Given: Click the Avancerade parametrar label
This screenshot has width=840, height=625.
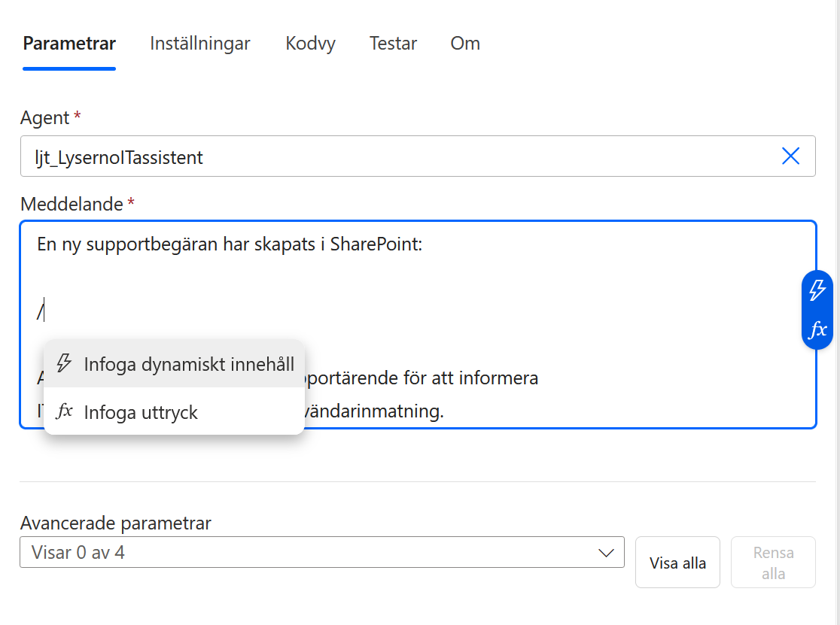Looking at the screenshot, I should (x=116, y=523).
